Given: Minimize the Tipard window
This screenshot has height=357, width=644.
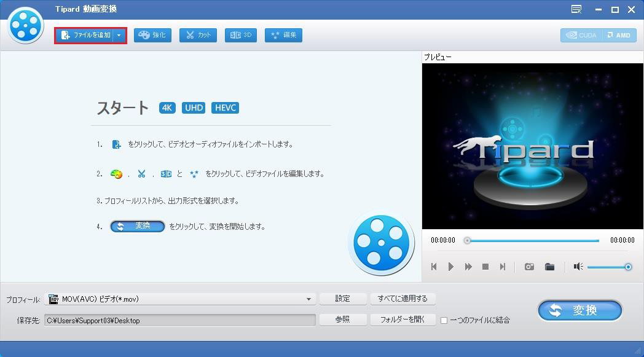Looking at the screenshot, I should (599, 9).
